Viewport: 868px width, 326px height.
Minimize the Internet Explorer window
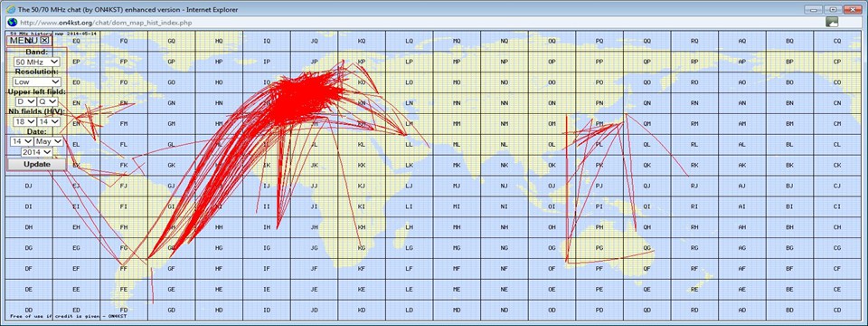[x=814, y=9]
